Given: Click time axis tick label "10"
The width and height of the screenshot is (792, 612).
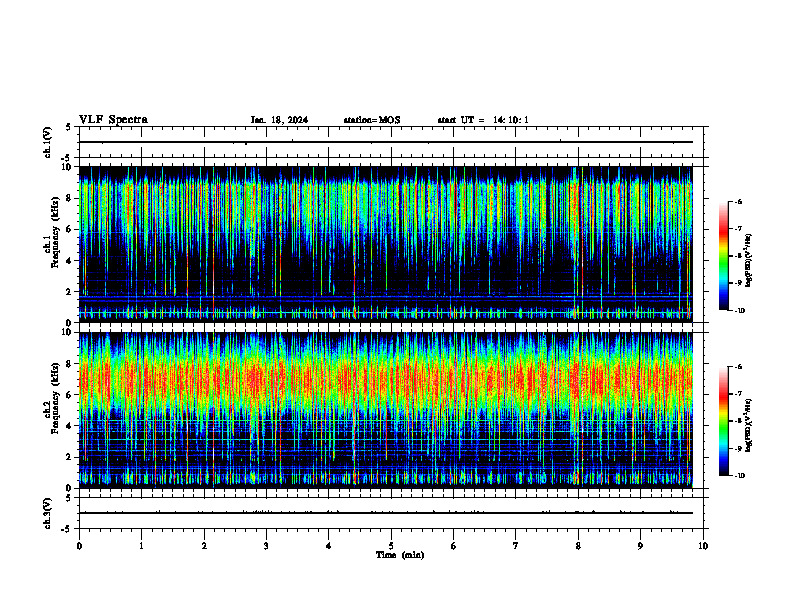Looking at the screenshot, I should pos(703,546).
